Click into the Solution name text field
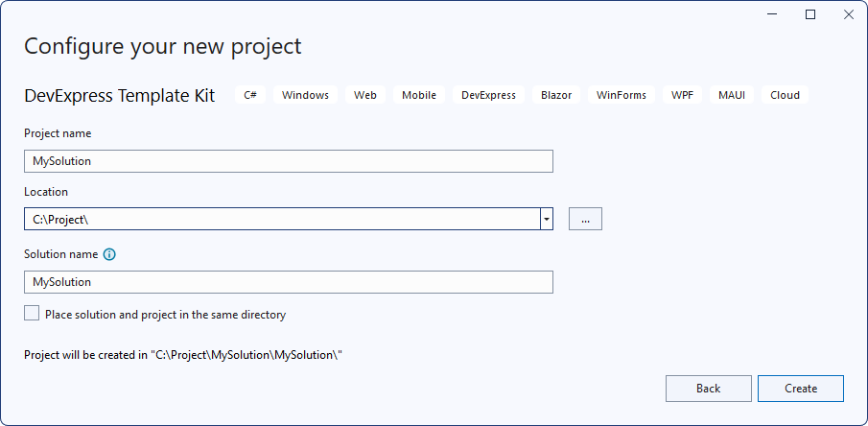Screen dimensions: 868x426 [x=288, y=282]
